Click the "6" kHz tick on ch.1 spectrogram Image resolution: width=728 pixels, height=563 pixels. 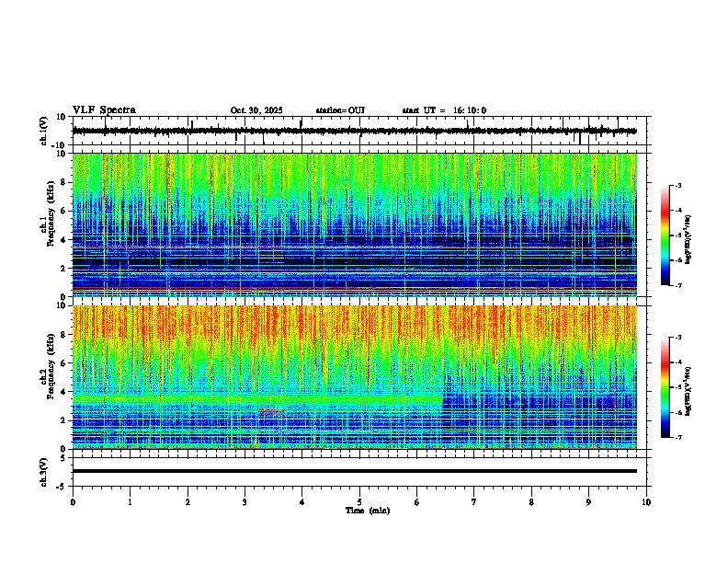click(63, 211)
